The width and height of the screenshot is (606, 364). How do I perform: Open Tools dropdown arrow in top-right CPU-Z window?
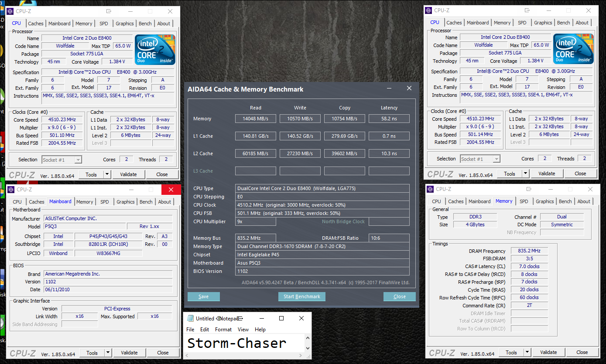point(525,173)
